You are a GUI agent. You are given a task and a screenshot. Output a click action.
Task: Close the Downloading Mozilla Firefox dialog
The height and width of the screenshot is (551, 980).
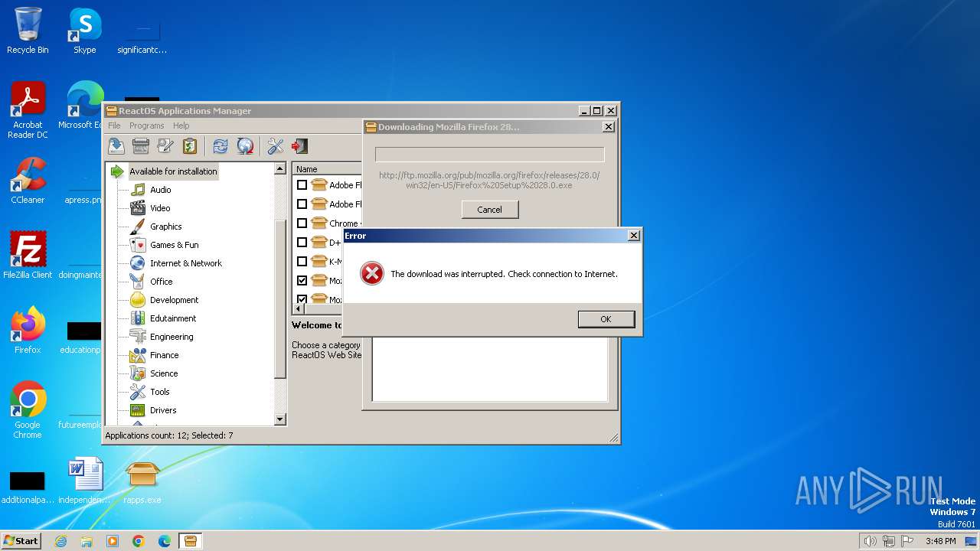[609, 127]
